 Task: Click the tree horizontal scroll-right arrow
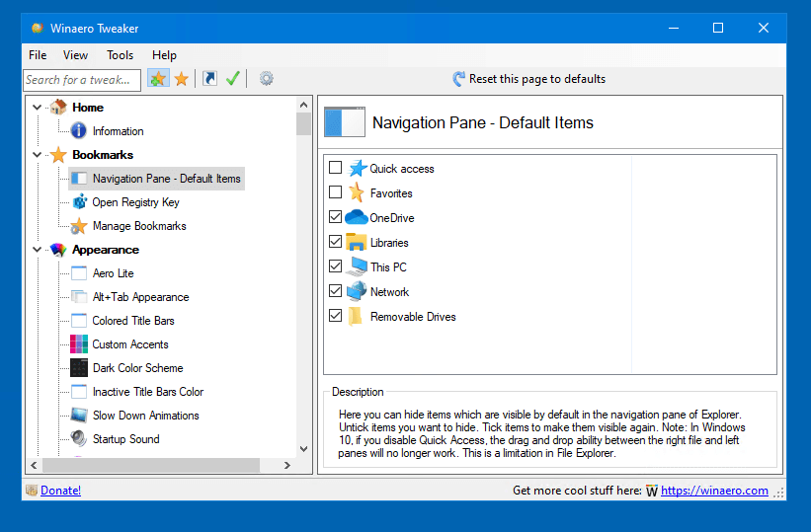287,465
